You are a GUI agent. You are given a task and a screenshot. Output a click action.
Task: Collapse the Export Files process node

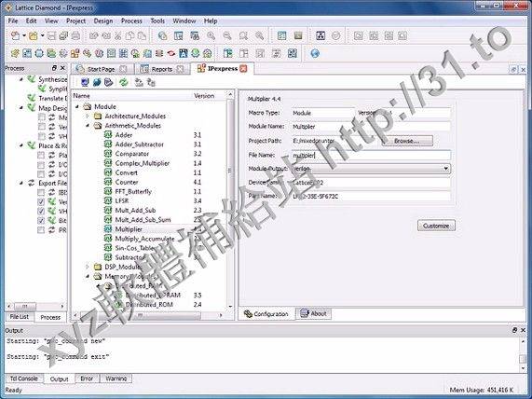coord(21,183)
